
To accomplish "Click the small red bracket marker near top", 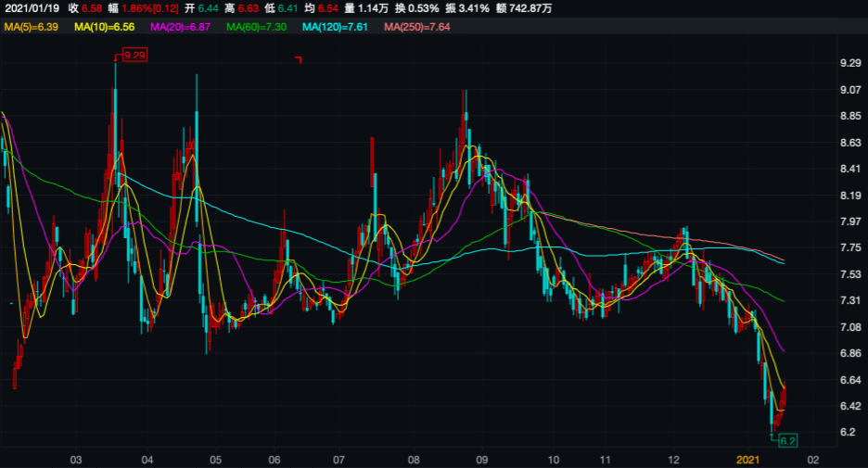I will point(300,60).
